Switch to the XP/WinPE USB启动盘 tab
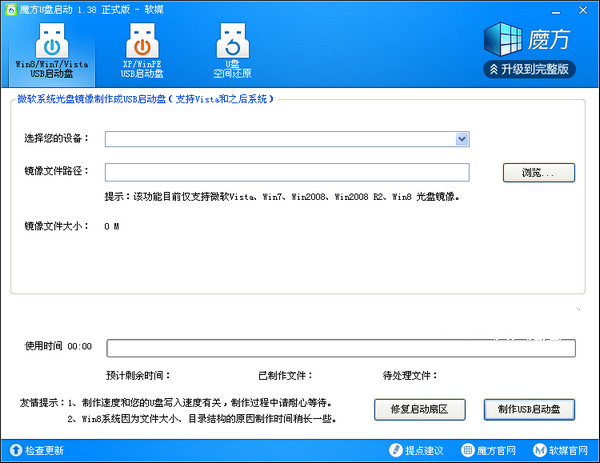Viewport: 600px width, 463px height. [142, 51]
